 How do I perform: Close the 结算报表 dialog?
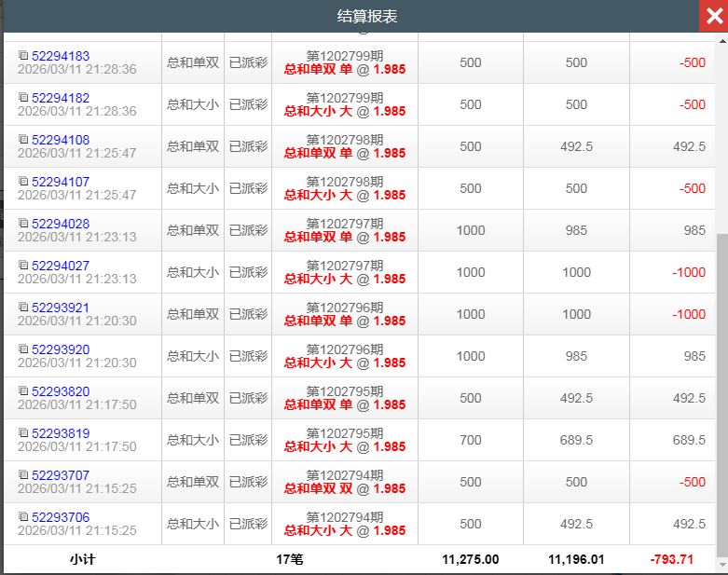(714, 16)
